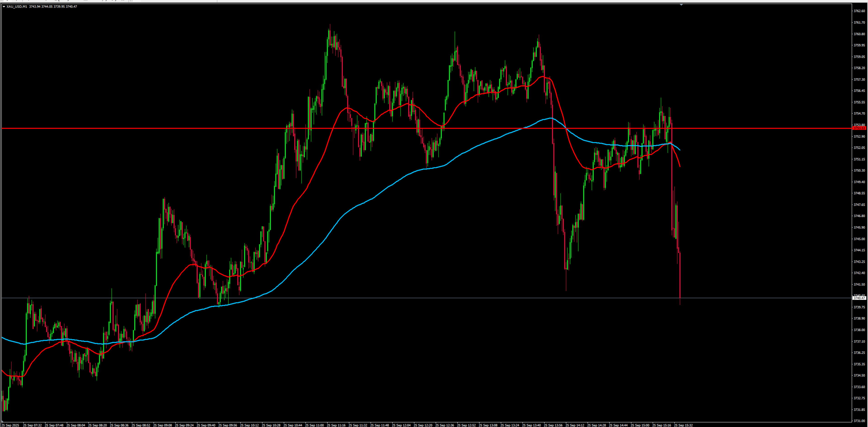Click the 25 Sep 15:32 time label
The height and width of the screenshot is (427, 868).
pos(683,425)
